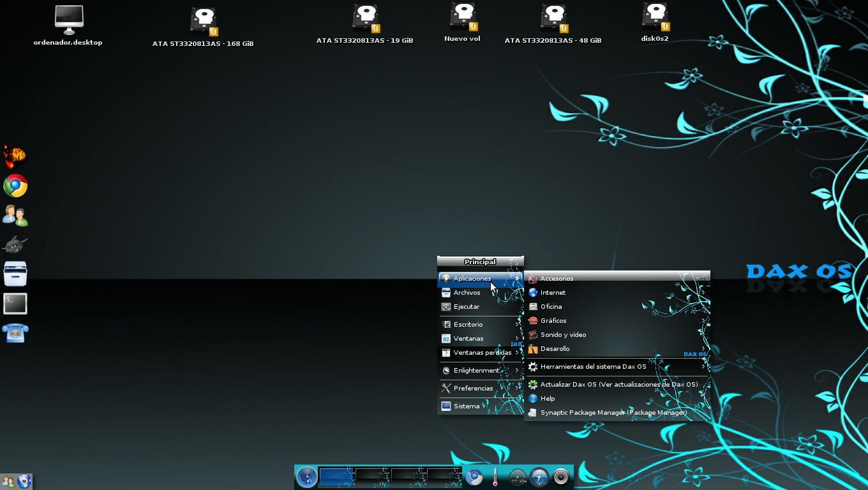Viewport: 868px width, 490px height.
Task: Expand Herramientas del sistema Dax OS
Action: [x=617, y=367]
